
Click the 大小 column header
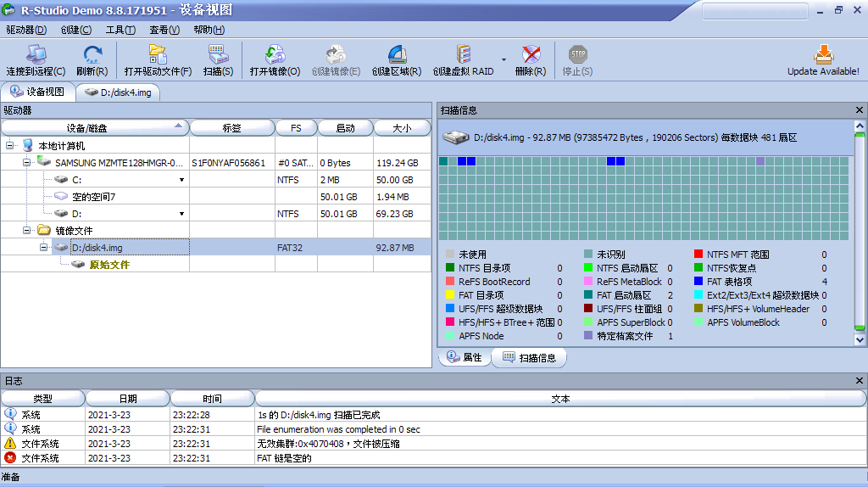402,128
